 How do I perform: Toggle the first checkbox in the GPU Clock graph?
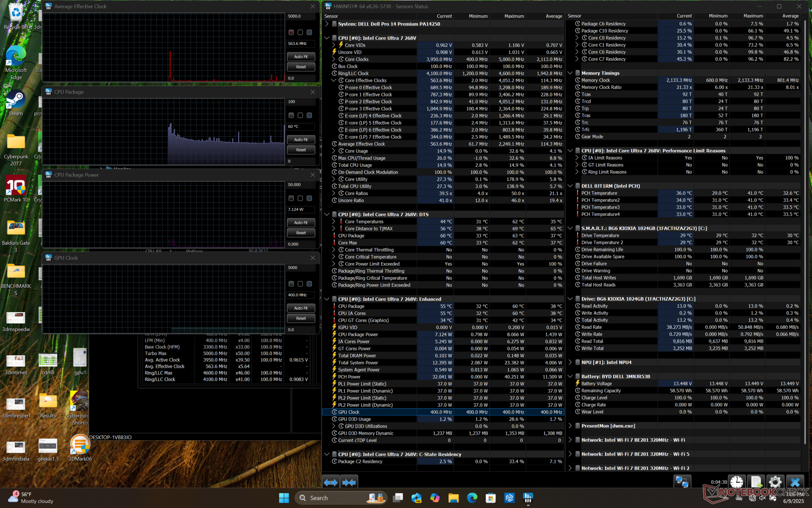point(291,284)
